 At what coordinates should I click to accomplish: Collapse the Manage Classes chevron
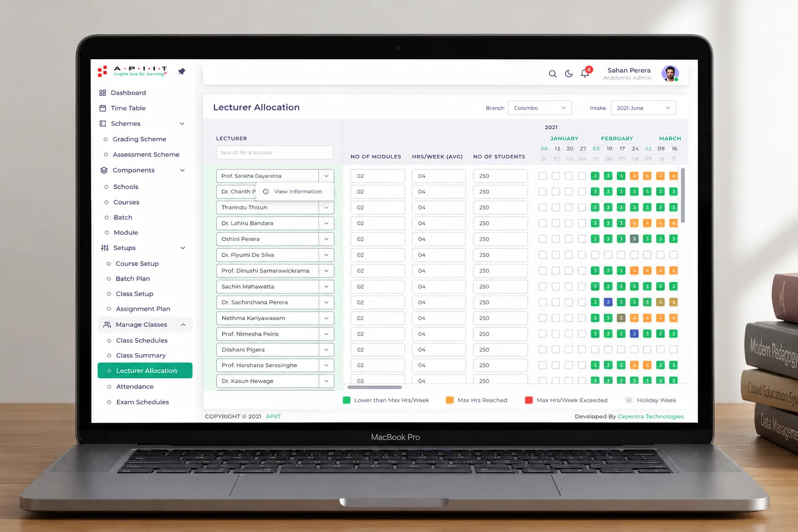(x=183, y=325)
